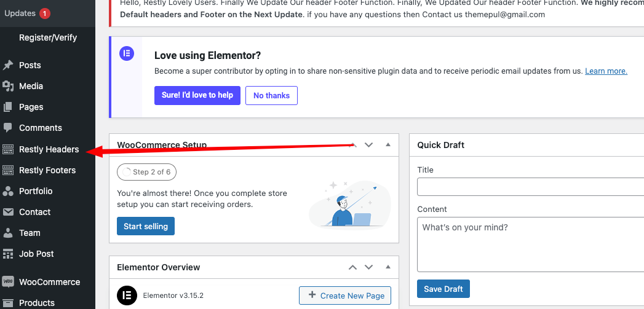Open the Team menu item

[x=30, y=233]
